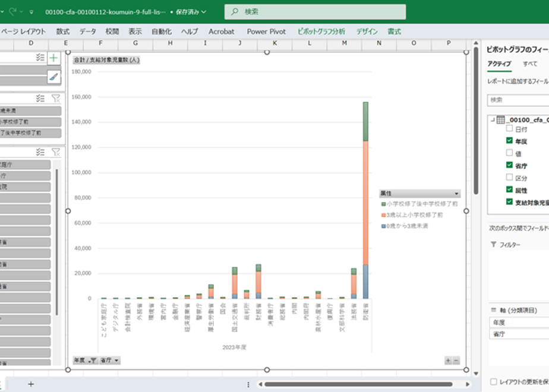Add a new sheet with the plus icon
549x392 pixels.
31,384
